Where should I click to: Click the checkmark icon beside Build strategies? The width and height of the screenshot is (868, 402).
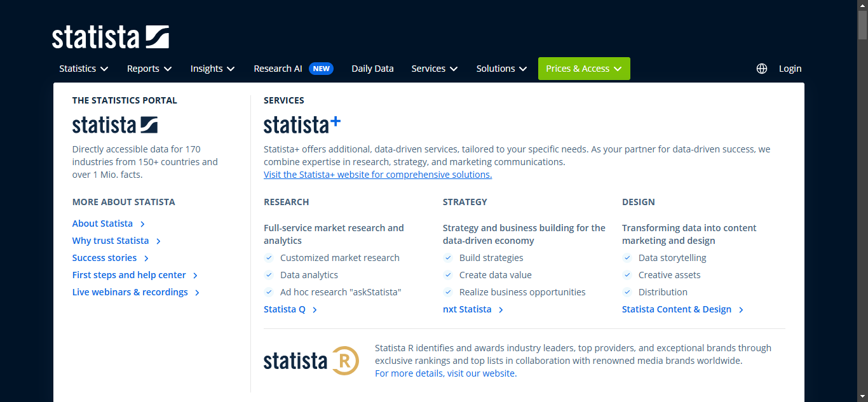tap(448, 258)
